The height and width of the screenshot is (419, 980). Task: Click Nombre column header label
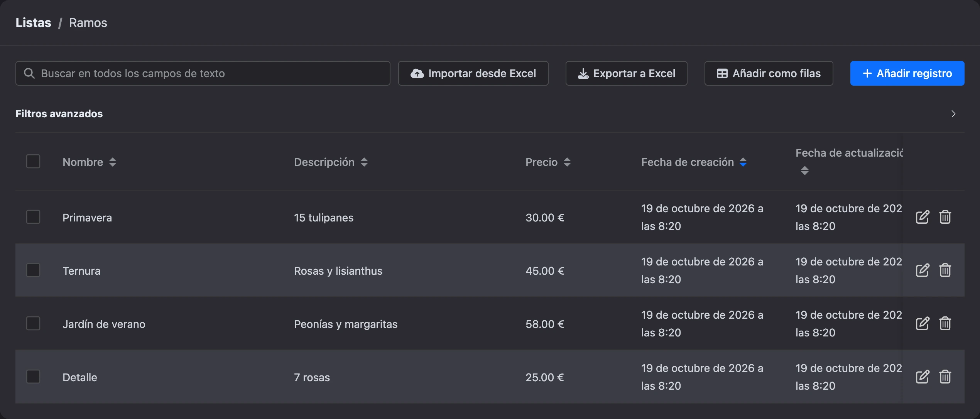coord(83,162)
